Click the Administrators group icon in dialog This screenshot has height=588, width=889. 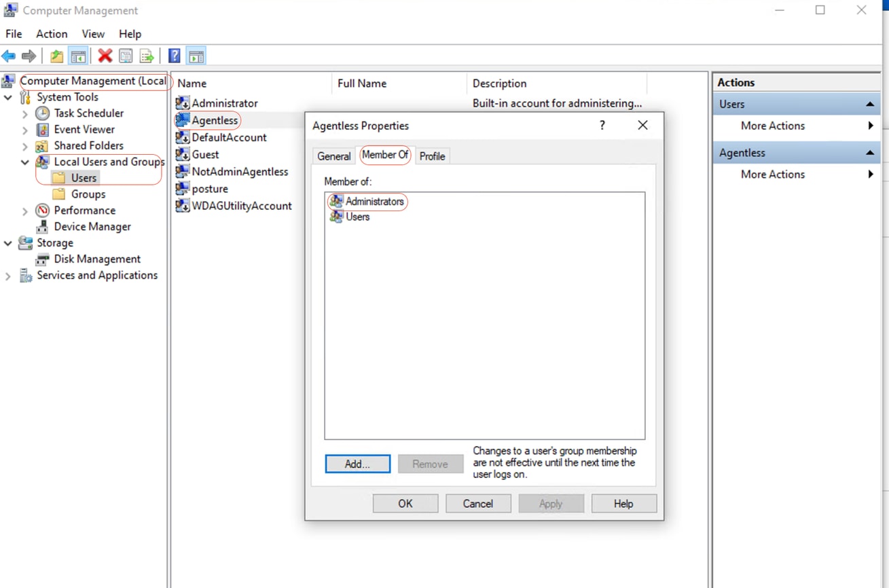[336, 201]
